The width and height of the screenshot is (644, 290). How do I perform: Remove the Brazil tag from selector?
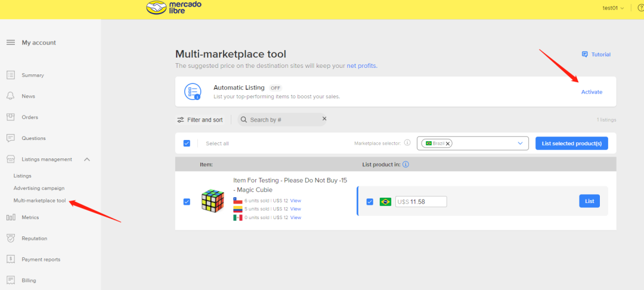[448, 144]
